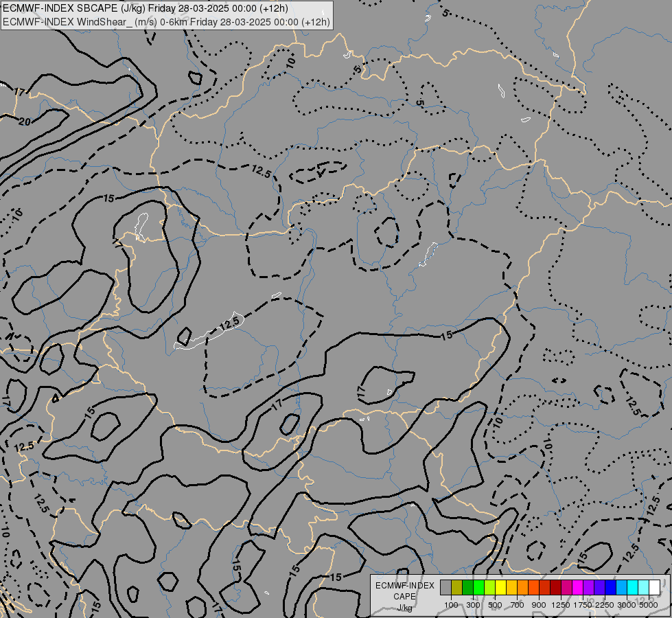The height and width of the screenshot is (618, 672).
Task: Click the legend value label 300
Action: click(473, 605)
